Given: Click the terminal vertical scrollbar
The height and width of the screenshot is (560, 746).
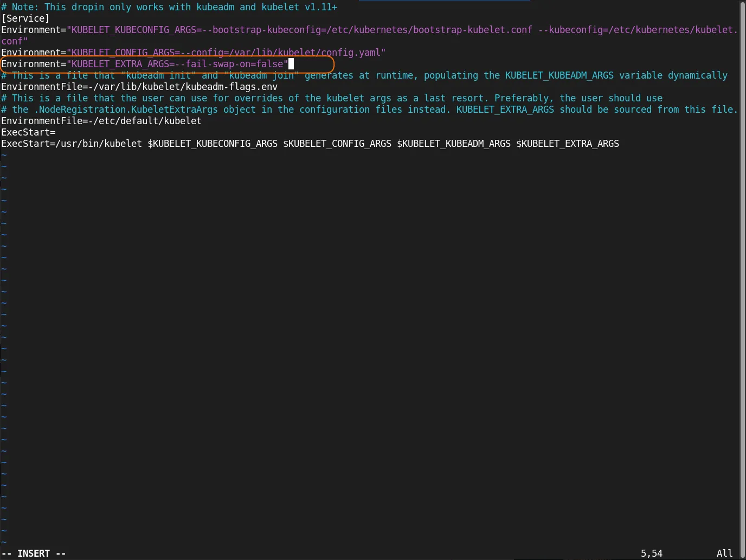Looking at the screenshot, I should [742, 280].
